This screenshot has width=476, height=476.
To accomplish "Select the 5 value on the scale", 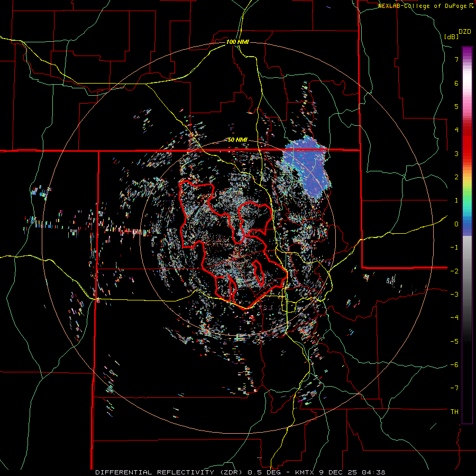I will (456, 106).
